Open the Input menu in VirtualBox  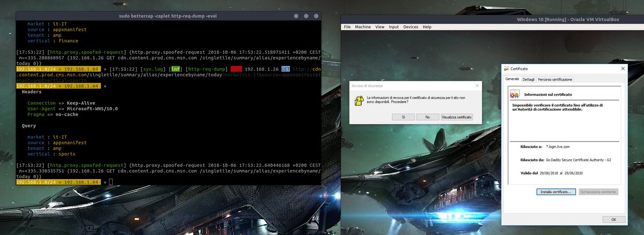[x=394, y=26]
